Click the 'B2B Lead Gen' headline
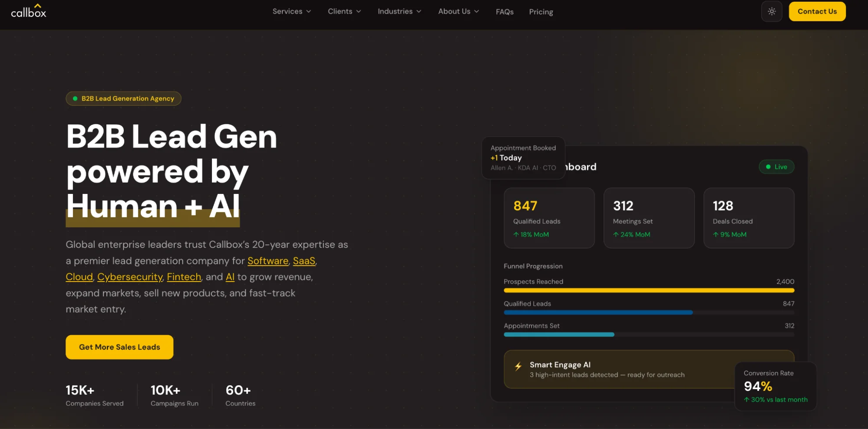 (172, 136)
